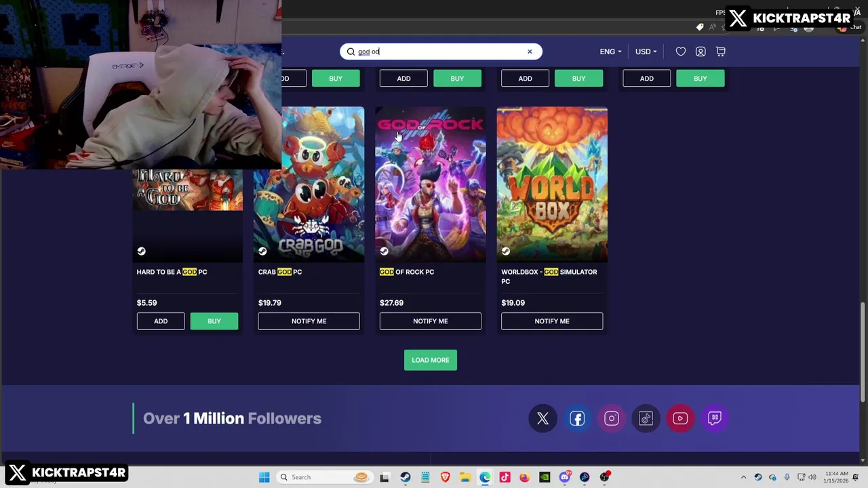The image size is (868, 488).
Task: Open TikTok app from the taskbar
Action: coord(505,477)
